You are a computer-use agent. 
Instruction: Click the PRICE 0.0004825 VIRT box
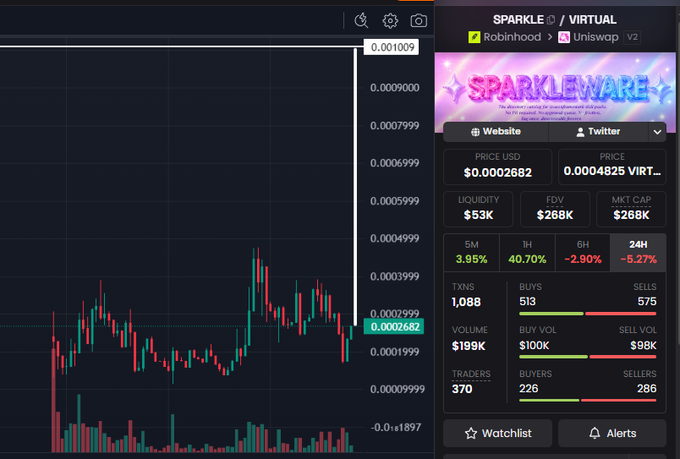(x=612, y=167)
